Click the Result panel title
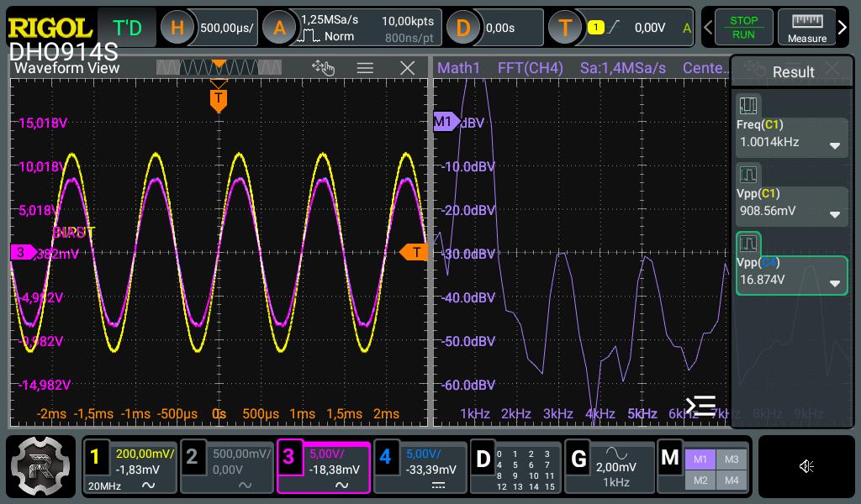This screenshot has width=861, height=504. 793,72
